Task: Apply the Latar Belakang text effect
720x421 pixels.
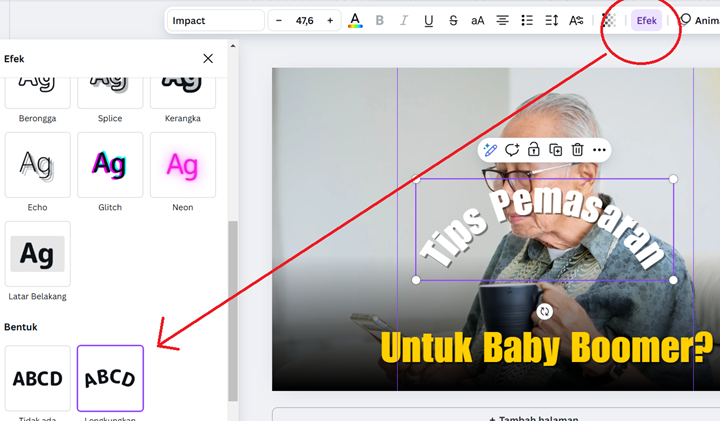Action: [x=38, y=254]
